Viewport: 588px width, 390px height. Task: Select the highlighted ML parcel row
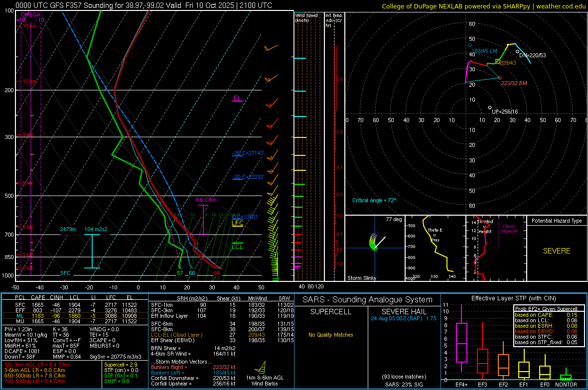(x=76, y=316)
